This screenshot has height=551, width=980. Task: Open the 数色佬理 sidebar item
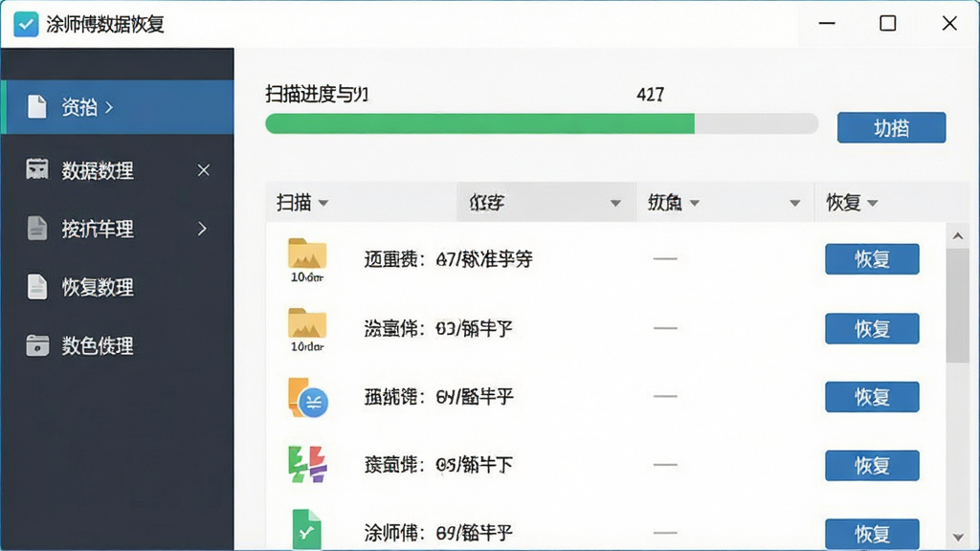(118, 345)
